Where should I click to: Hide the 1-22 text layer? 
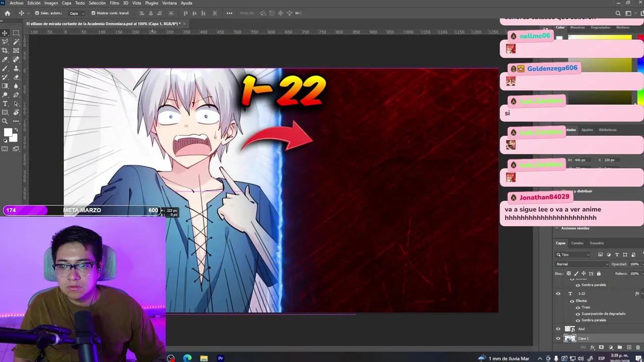click(x=558, y=294)
